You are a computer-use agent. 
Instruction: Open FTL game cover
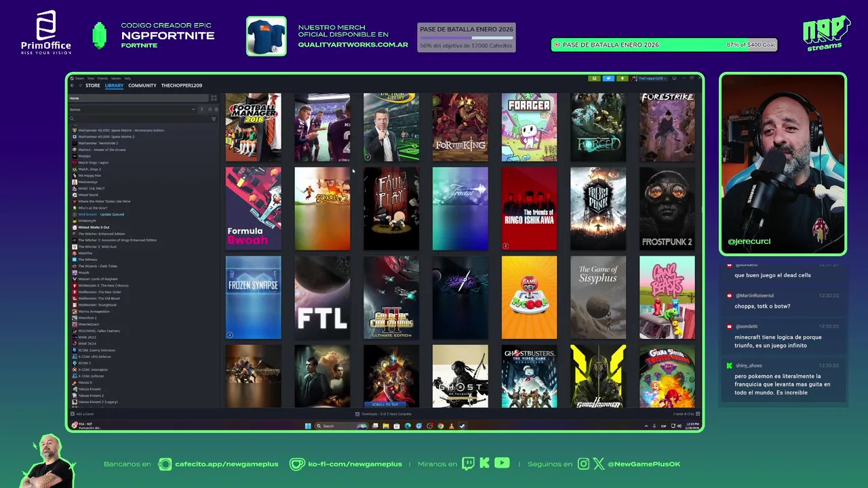tap(322, 298)
